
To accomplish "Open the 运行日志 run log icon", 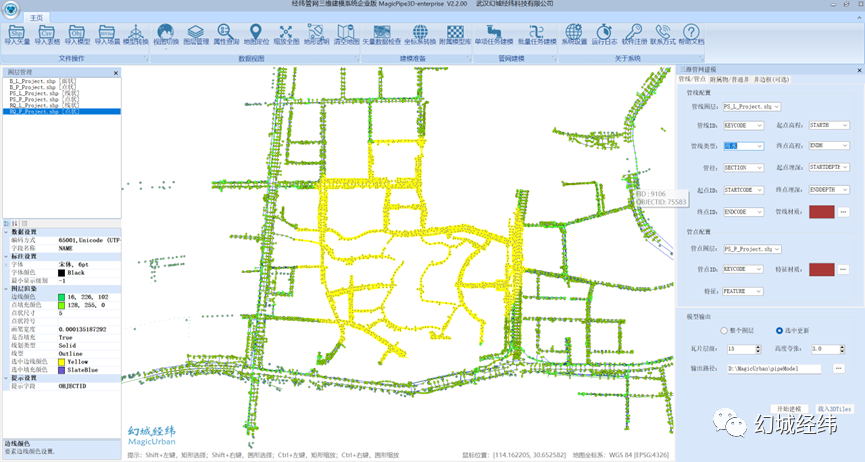I will coord(604,34).
